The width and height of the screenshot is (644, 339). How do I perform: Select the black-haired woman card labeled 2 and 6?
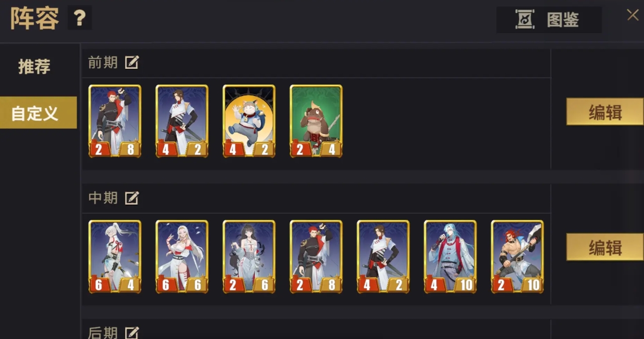(249, 257)
